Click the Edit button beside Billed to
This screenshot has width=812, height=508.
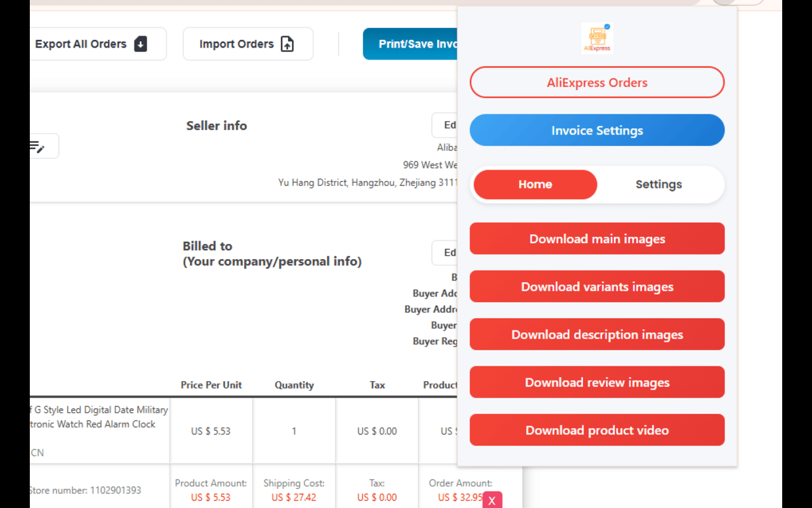(x=445, y=253)
